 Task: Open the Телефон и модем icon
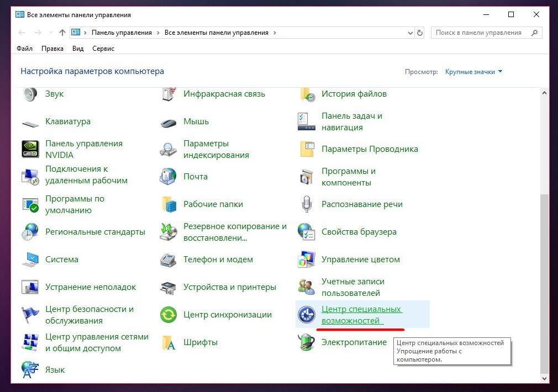coord(168,259)
